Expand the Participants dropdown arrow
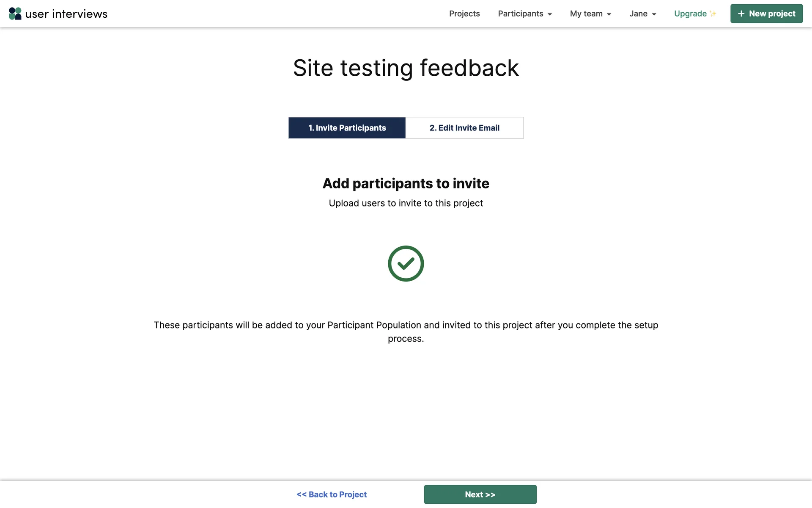The height and width of the screenshot is (508, 812). (550, 14)
